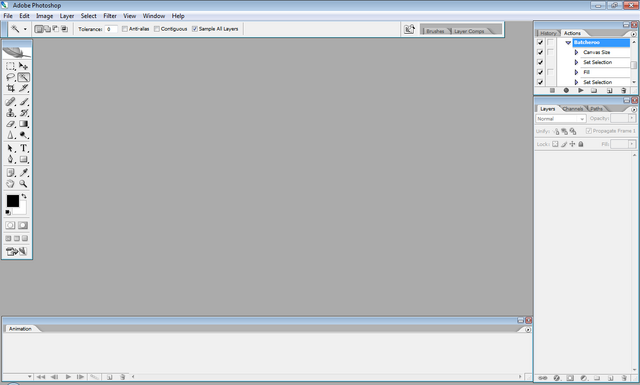Expand the first Set Selection step
This screenshot has width=640, height=385.
coord(576,62)
